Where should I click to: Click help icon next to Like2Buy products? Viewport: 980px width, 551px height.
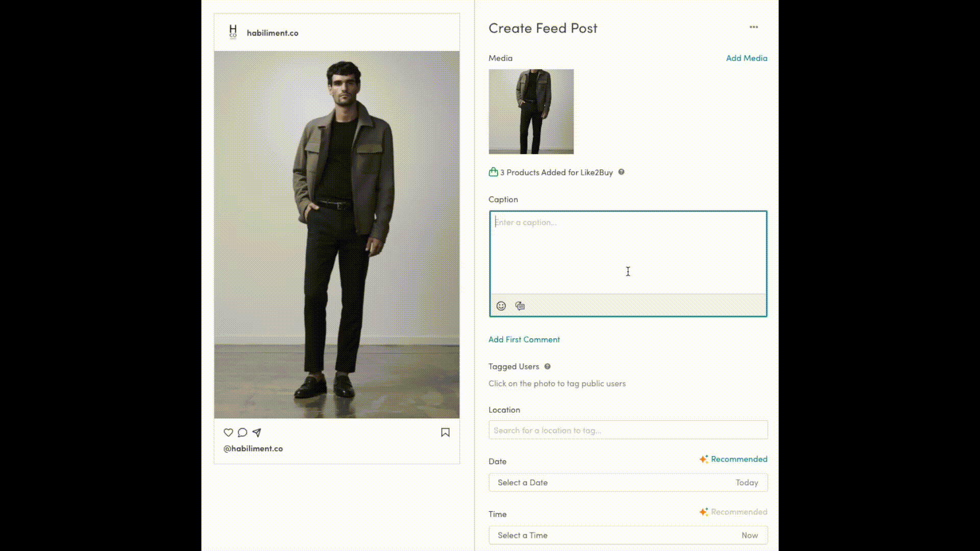[x=621, y=172]
